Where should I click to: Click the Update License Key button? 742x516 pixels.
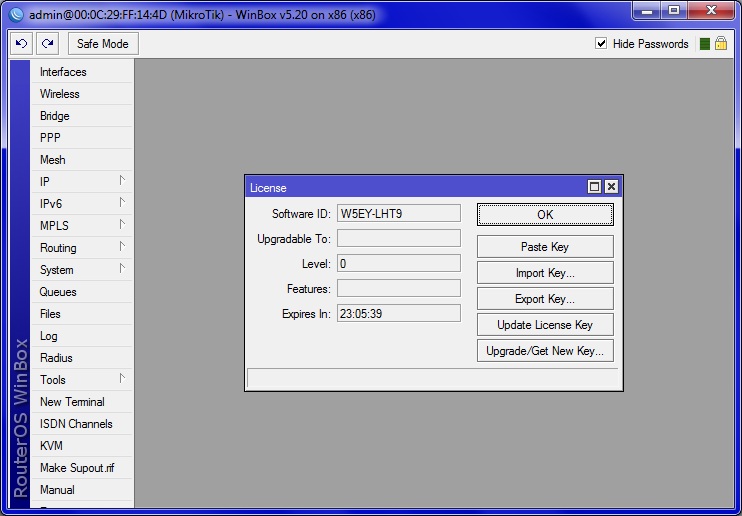[x=545, y=325]
